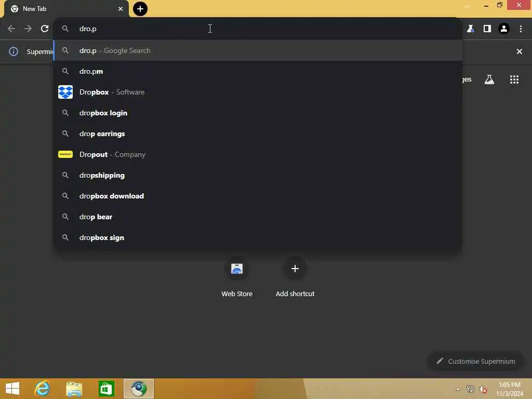The height and width of the screenshot is (399, 532).
Task: Open the clock showing 1:05 PM
Action: tap(510, 389)
